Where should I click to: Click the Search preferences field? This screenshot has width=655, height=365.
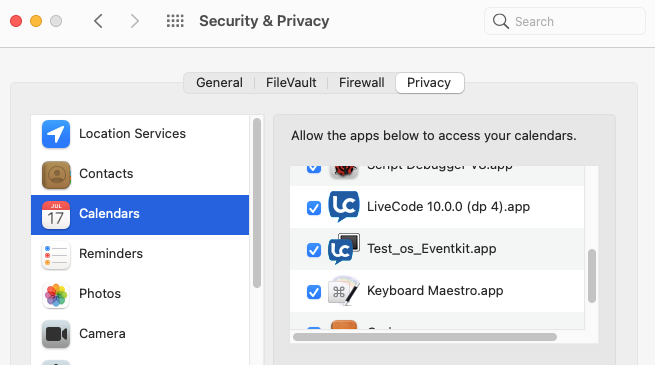[x=565, y=21]
